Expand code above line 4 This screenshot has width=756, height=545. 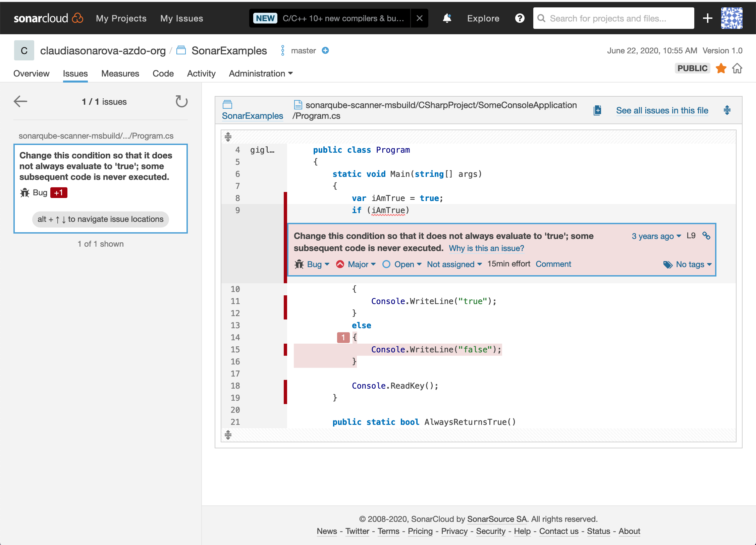pyautogui.click(x=228, y=137)
